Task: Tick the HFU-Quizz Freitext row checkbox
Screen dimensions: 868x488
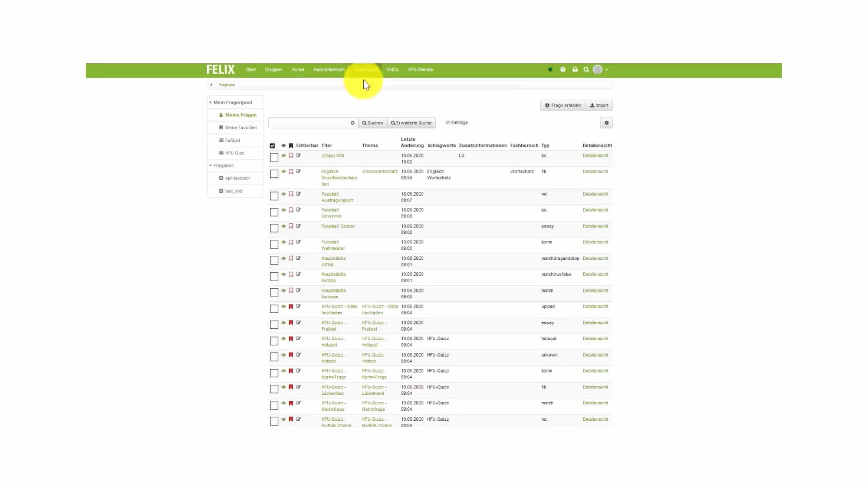Action: (274, 324)
